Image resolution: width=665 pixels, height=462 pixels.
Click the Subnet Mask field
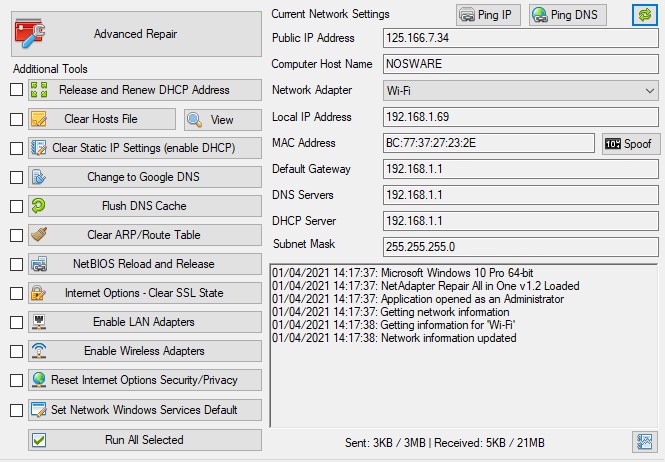click(521, 247)
